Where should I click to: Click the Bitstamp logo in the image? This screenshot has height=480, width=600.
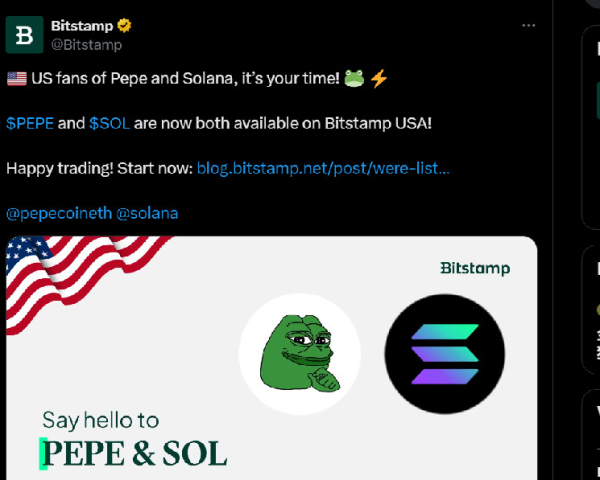pos(475,268)
